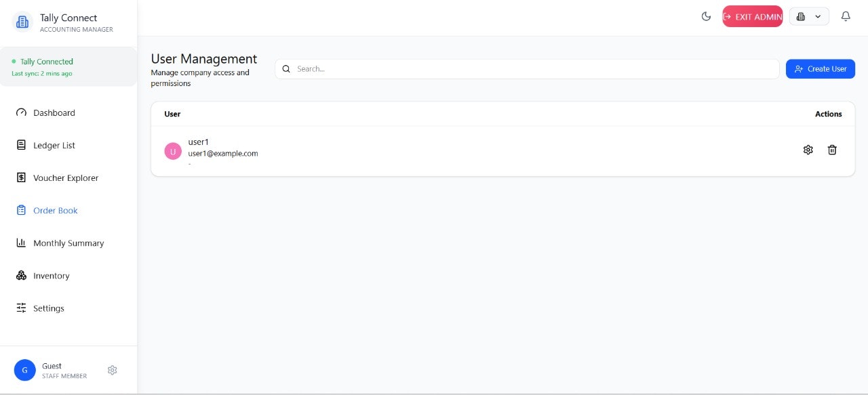This screenshot has width=868, height=395.
Task: Click the user1@example.com email text
Action: point(223,153)
